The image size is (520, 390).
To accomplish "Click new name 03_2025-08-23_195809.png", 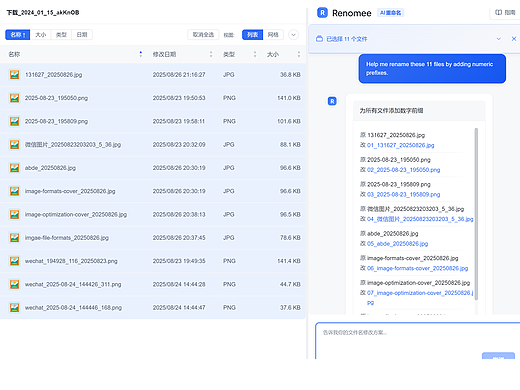I will pos(403,194).
